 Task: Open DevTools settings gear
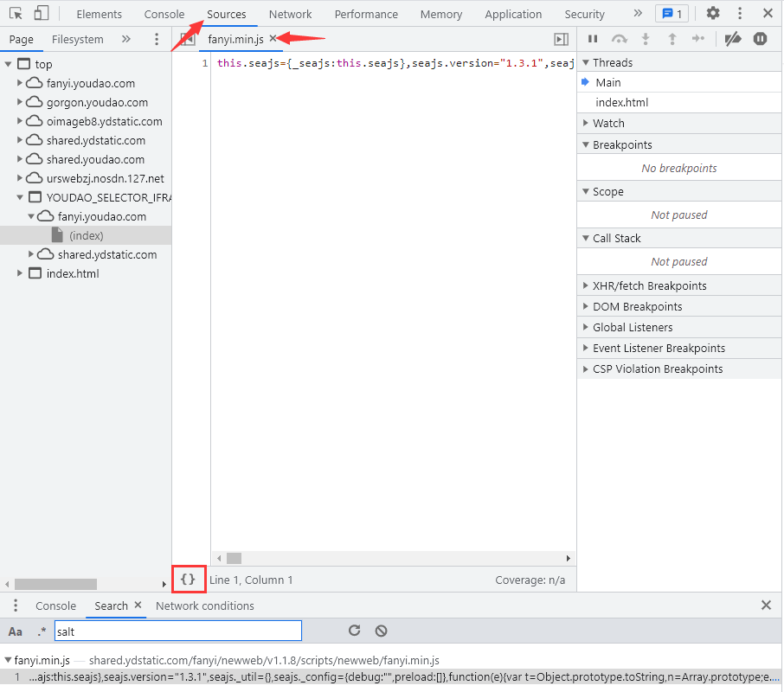tap(713, 14)
